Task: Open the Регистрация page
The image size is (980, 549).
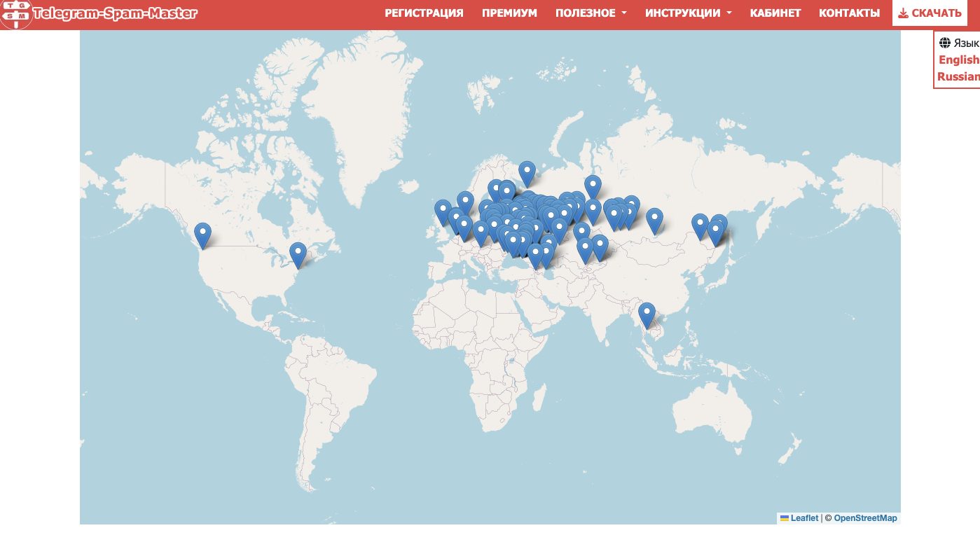Action: [424, 13]
